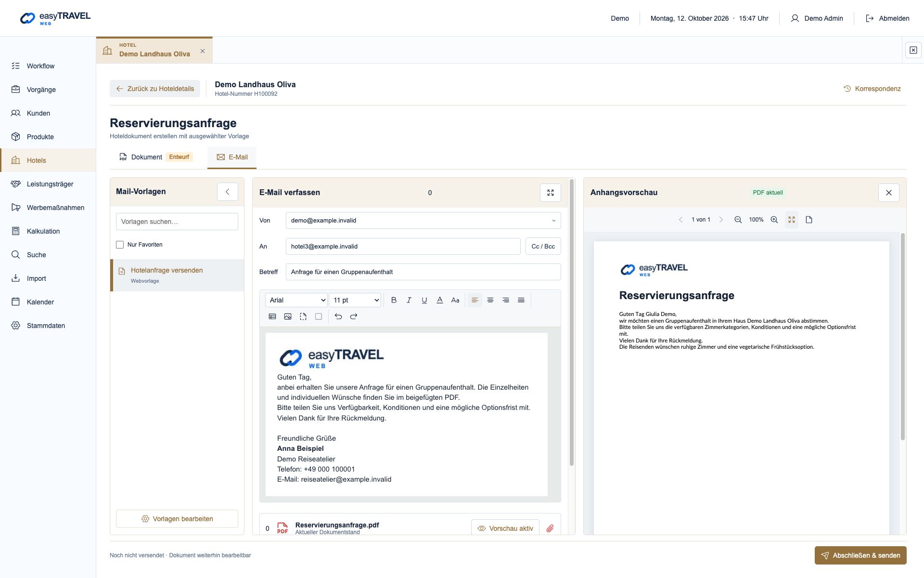The height and width of the screenshot is (578, 924).
Task: Click the Cc / Bcc button
Action: tap(543, 247)
